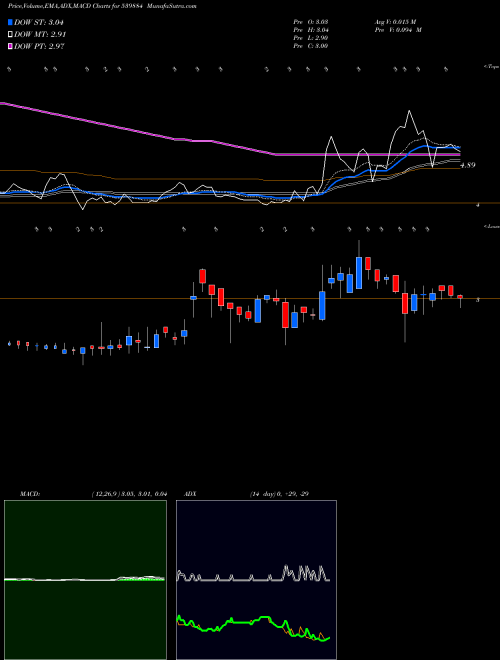The width and height of the screenshot is (500, 660).
Task: Click the '<Lows' marker row label
Action: tap(491, 226)
